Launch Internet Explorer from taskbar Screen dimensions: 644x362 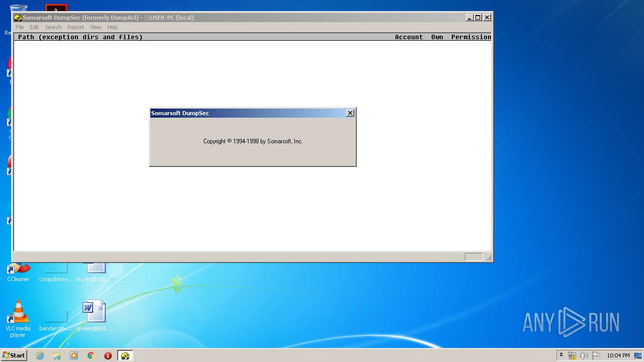point(40,355)
